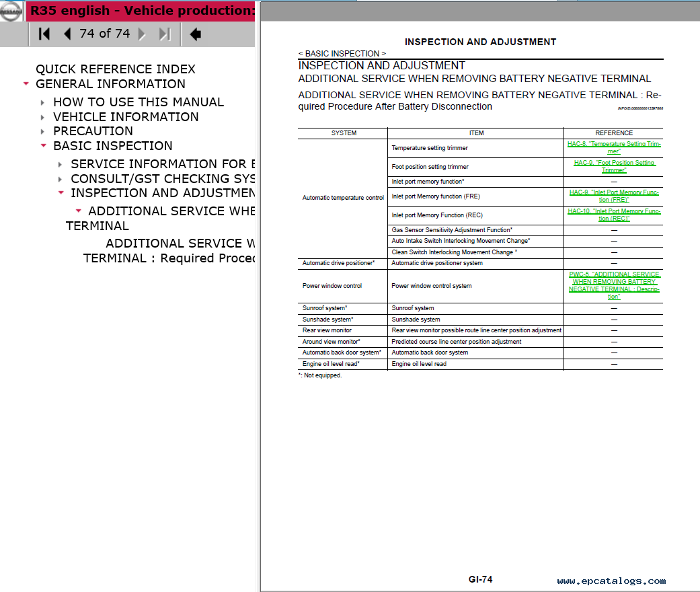This screenshot has height=592, width=700.
Task: Expand CONSULT/GST CHECKING SYS node
Action: coord(61,179)
